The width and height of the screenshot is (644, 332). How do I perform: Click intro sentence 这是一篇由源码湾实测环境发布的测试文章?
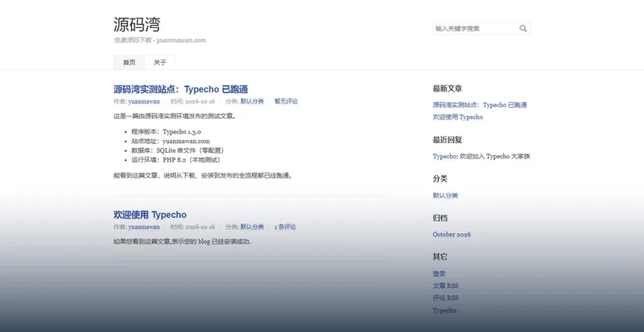175,116
